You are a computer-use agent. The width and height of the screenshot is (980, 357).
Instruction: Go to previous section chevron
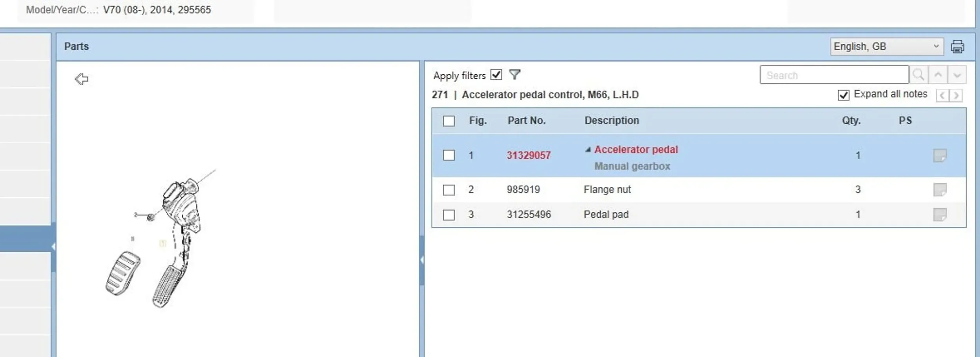pos(942,95)
